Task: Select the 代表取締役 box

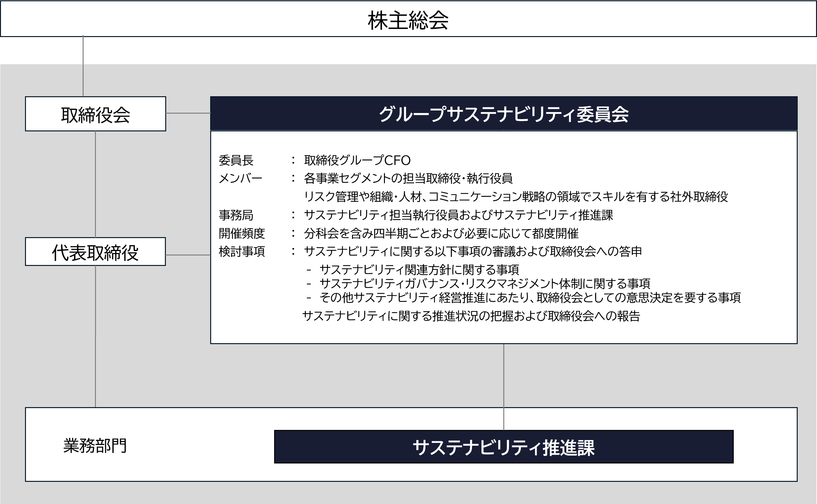Action: (95, 252)
